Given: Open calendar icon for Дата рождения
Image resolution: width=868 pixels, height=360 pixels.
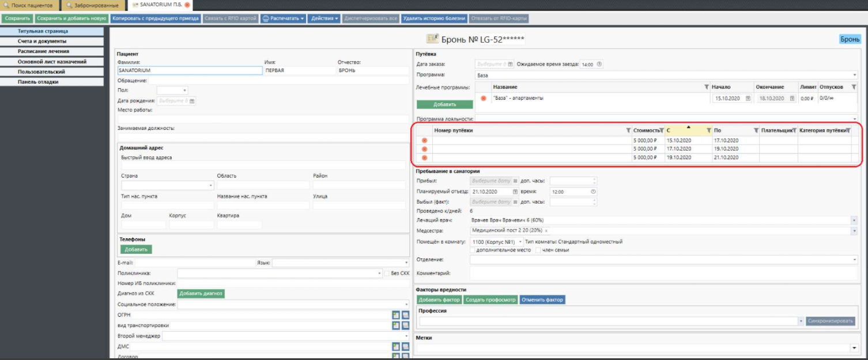Looking at the screenshot, I should [x=192, y=100].
